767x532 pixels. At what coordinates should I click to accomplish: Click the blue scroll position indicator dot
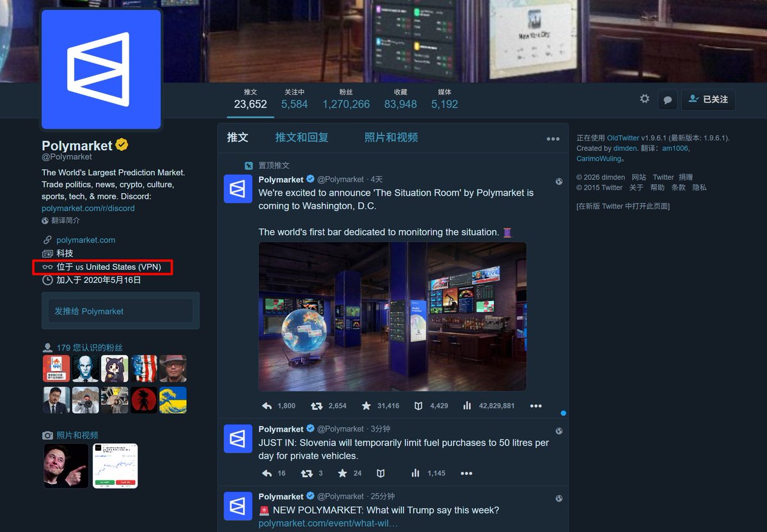coord(563,413)
